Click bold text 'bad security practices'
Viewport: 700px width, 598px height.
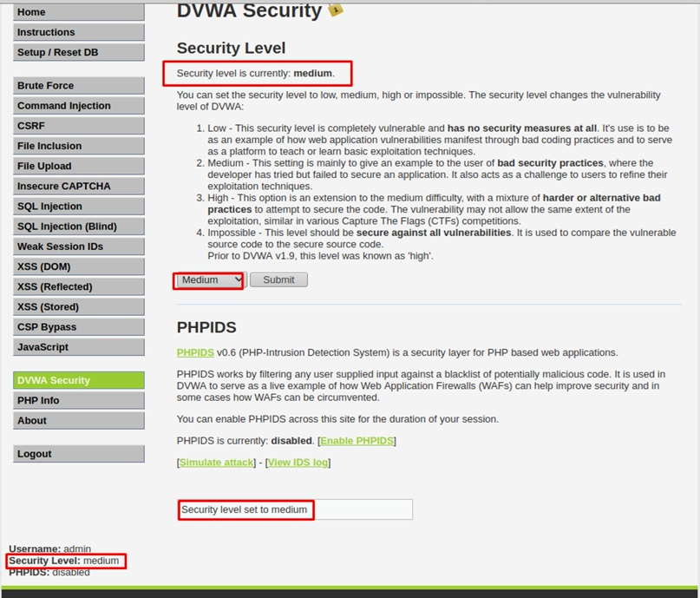(550, 163)
